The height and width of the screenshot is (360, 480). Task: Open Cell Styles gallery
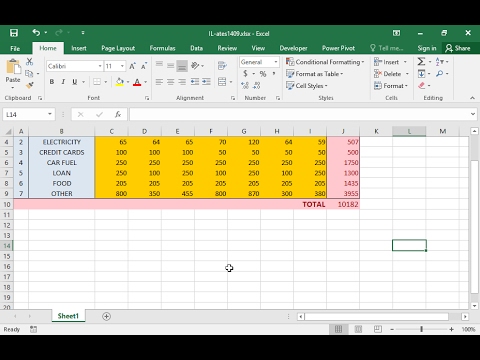tap(307, 86)
